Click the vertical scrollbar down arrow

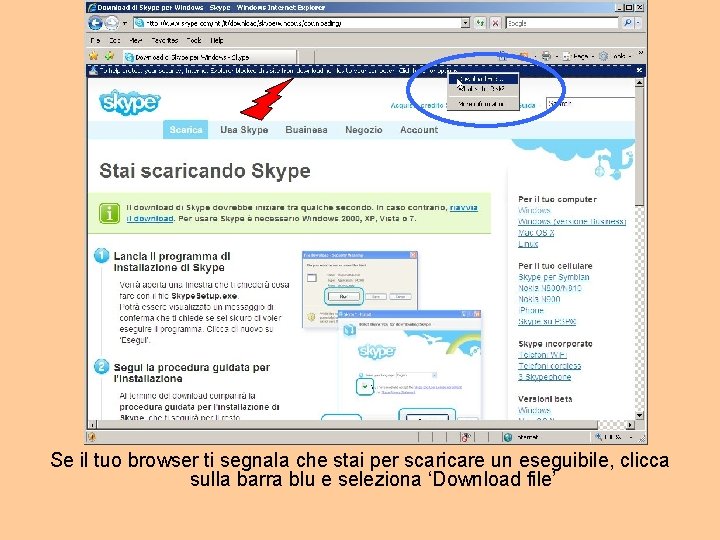(639, 415)
